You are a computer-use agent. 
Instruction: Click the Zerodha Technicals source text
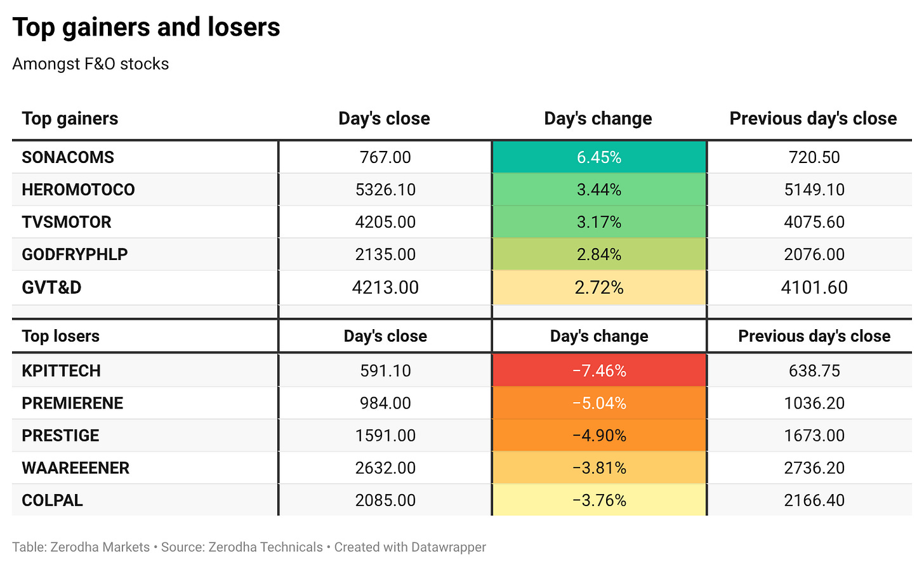266,547
